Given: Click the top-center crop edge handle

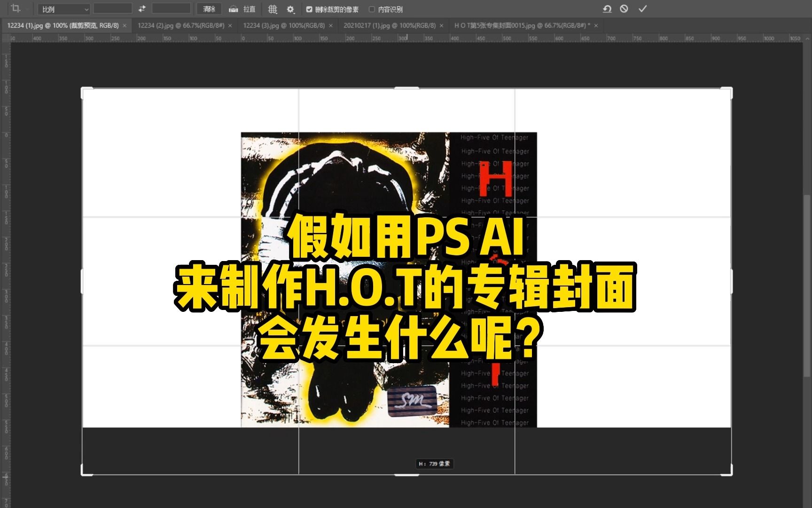Looking at the screenshot, I should pos(406,88).
